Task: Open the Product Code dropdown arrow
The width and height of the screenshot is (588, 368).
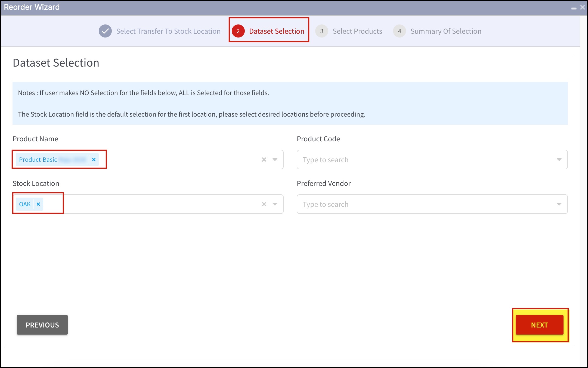Action: (x=559, y=160)
